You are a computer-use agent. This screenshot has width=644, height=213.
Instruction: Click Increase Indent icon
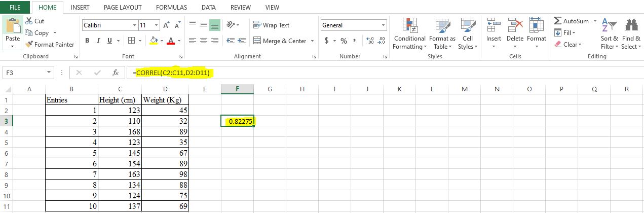point(241,41)
